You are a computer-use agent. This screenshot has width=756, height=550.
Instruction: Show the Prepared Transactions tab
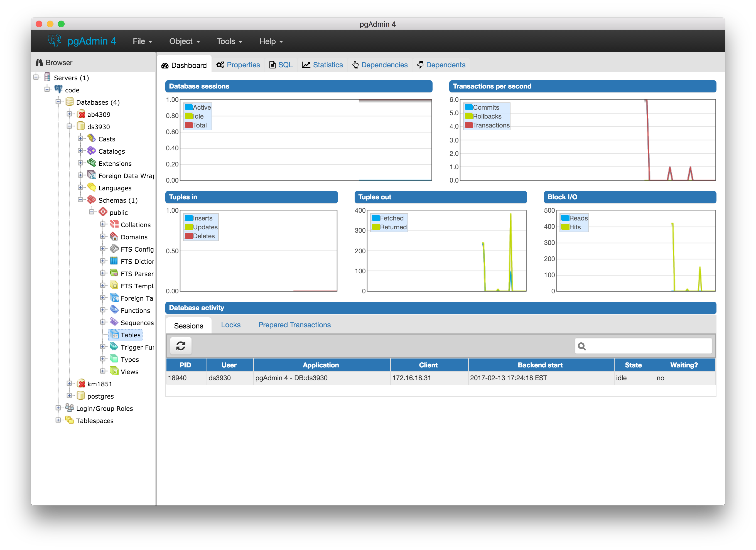(x=294, y=325)
